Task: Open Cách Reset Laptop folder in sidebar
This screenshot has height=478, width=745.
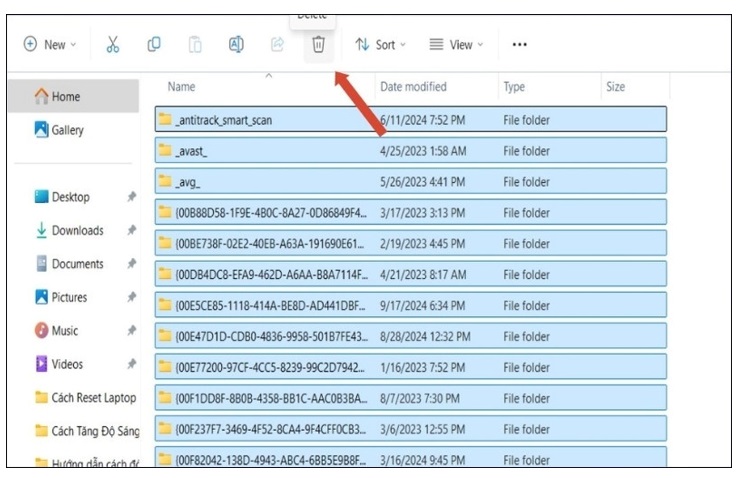Action: tap(93, 398)
